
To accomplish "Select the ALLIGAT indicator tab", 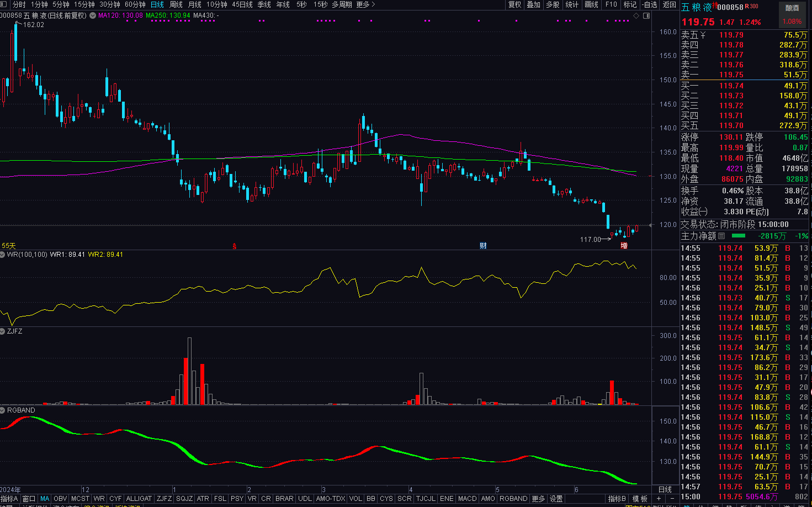I will [x=139, y=499].
